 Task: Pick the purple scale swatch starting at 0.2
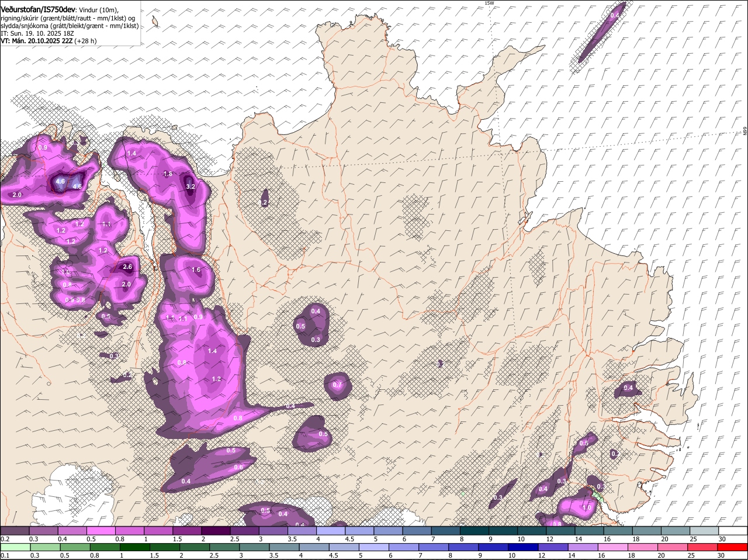[15, 531]
